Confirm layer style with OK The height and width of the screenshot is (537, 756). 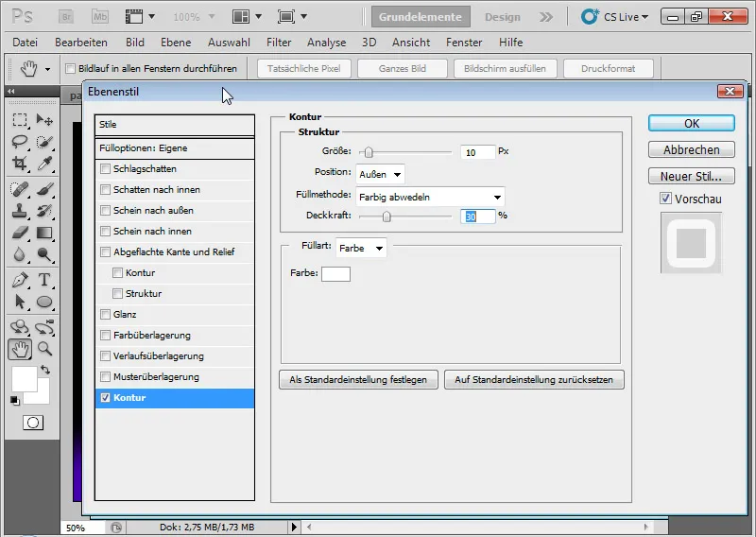pos(692,123)
